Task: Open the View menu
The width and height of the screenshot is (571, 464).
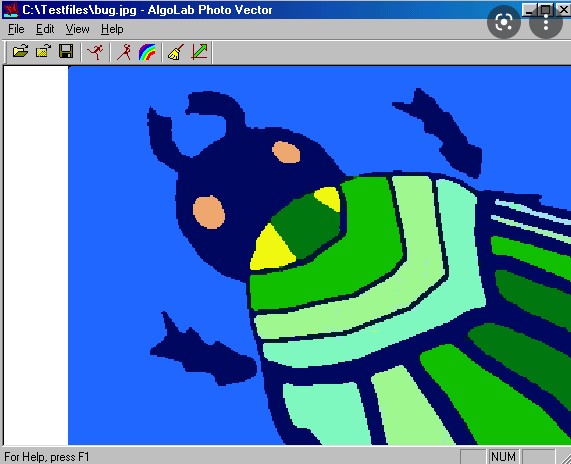Action: 77,29
